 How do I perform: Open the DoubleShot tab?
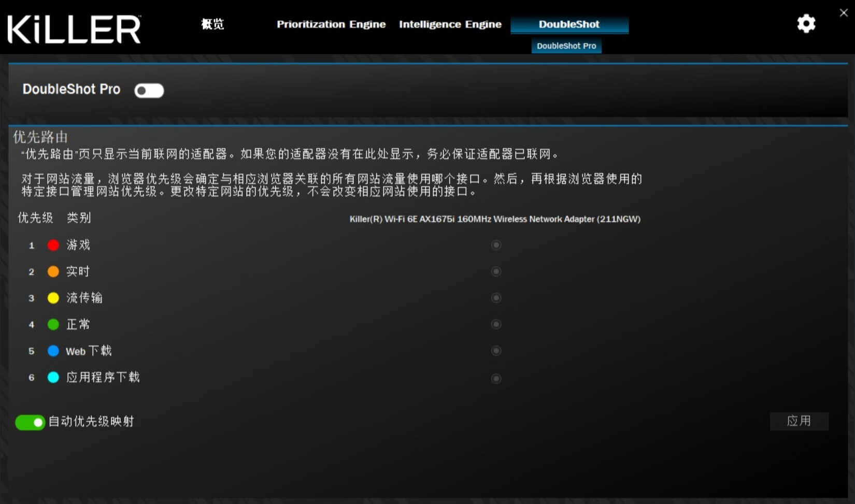pyautogui.click(x=569, y=24)
